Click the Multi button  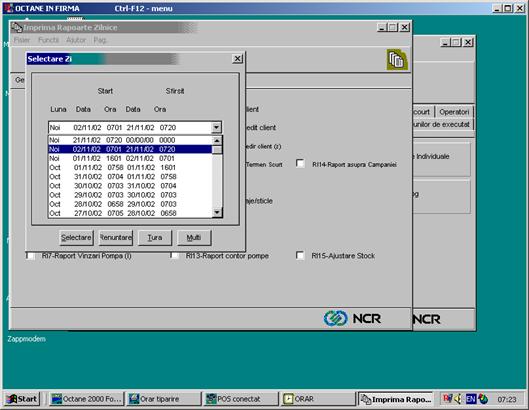click(x=194, y=238)
